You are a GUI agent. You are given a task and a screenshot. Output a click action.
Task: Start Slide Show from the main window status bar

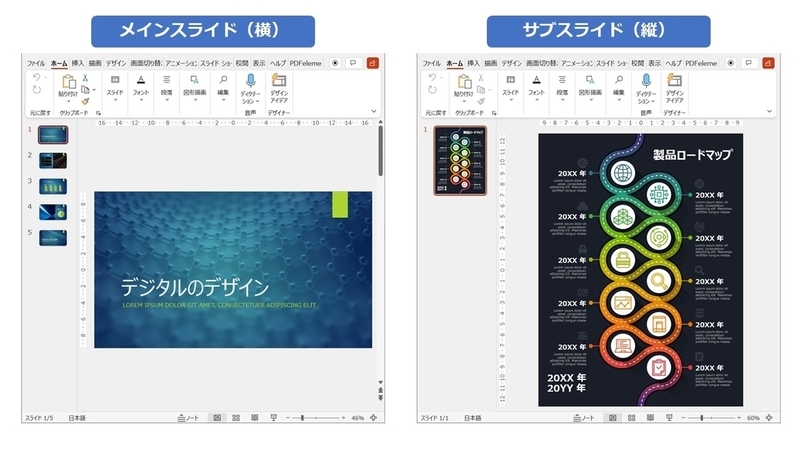pyautogui.click(x=273, y=417)
